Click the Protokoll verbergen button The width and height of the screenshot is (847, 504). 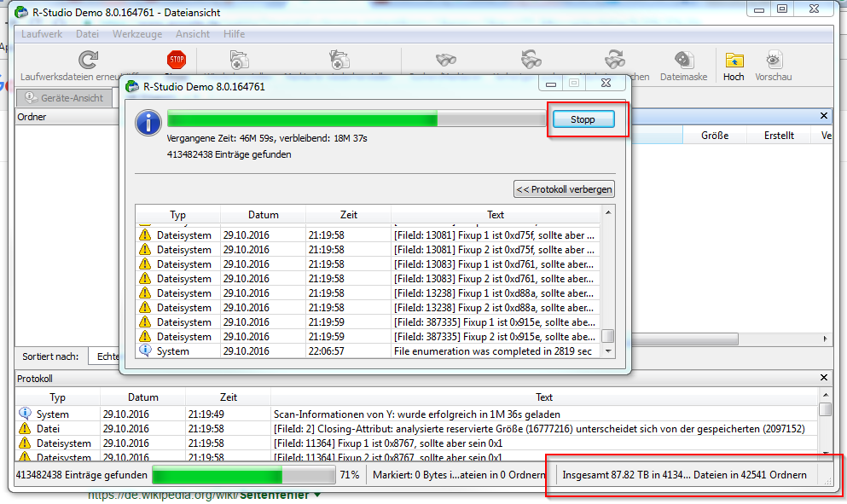(564, 189)
